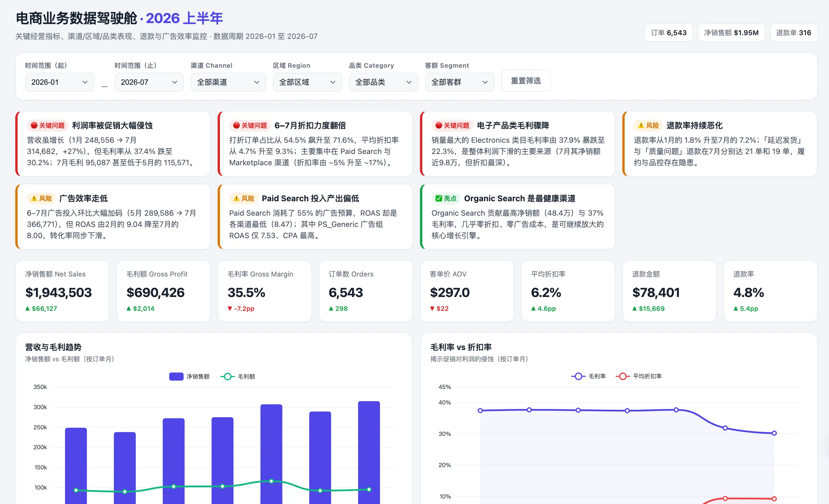Toggle 净销售额 legend series in trend chart

coord(189,376)
